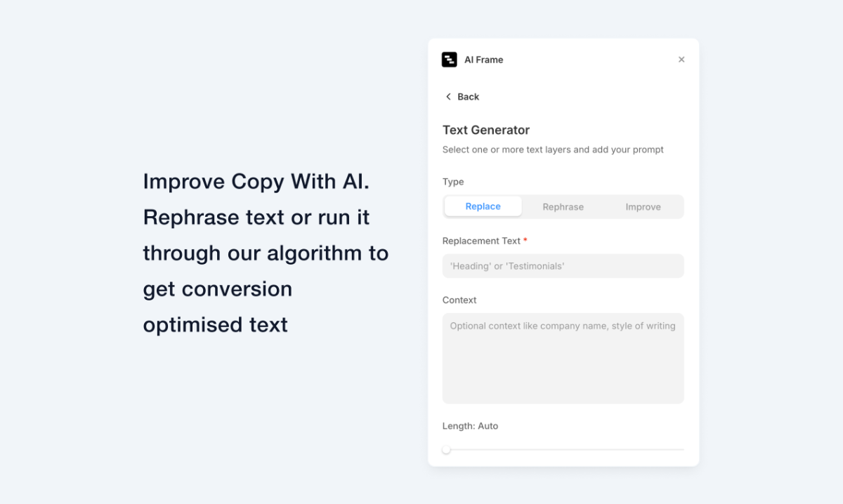Viewport: 843px width, 504px height.
Task: Click the AI Frame panel title
Action: point(484,60)
